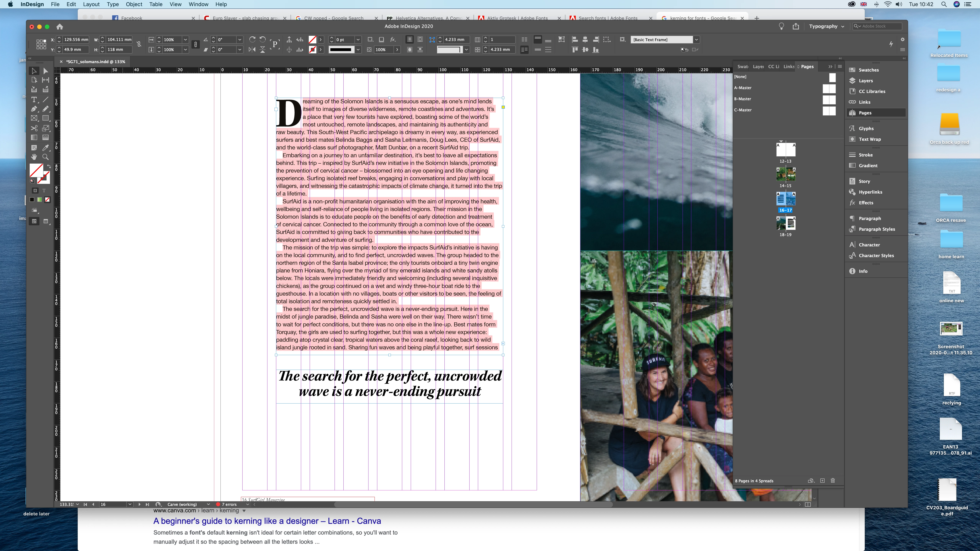The width and height of the screenshot is (980, 551).
Task: Select the Scissors tool
Action: pyautogui.click(x=34, y=128)
